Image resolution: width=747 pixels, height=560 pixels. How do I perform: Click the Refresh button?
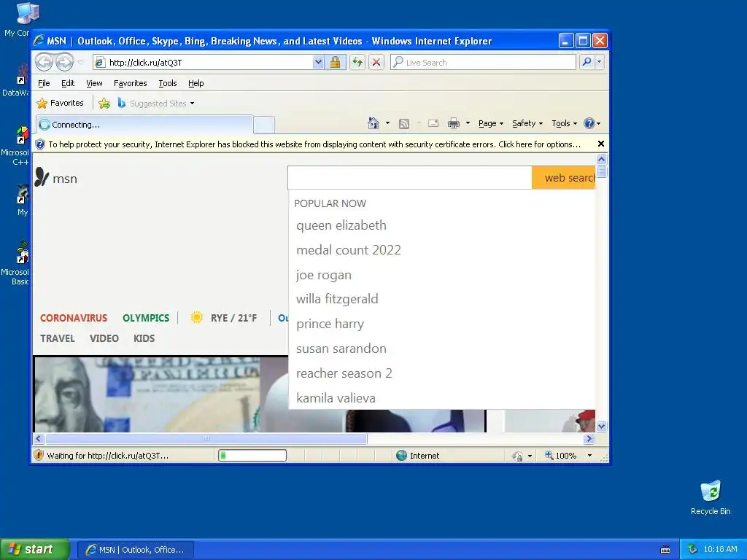pos(357,63)
